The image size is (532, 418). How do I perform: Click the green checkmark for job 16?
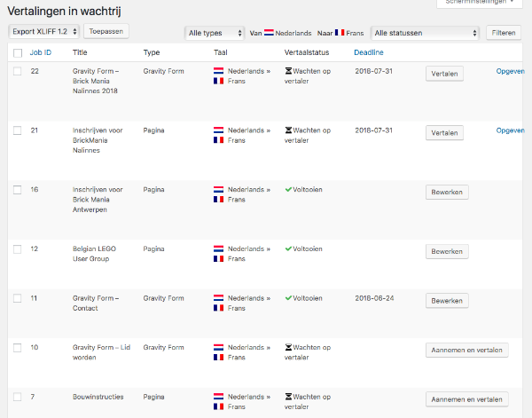coord(288,189)
